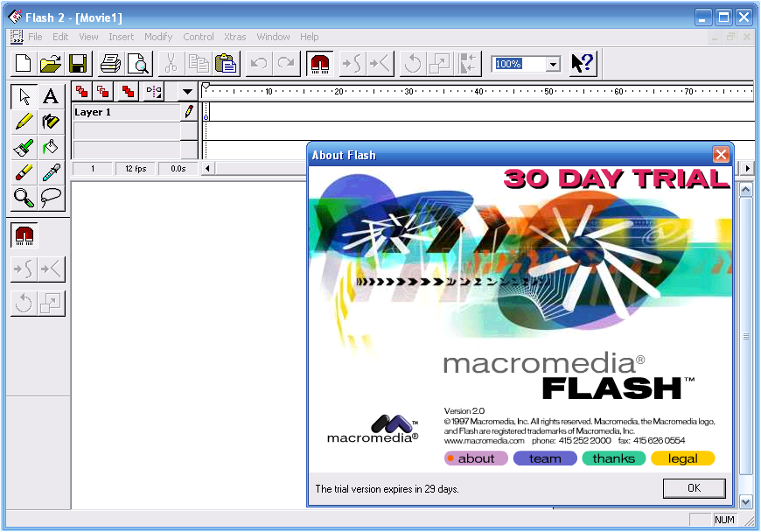This screenshot has height=532, width=761.
Task: Open Print Preview from the toolbar
Action: point(138,64)
